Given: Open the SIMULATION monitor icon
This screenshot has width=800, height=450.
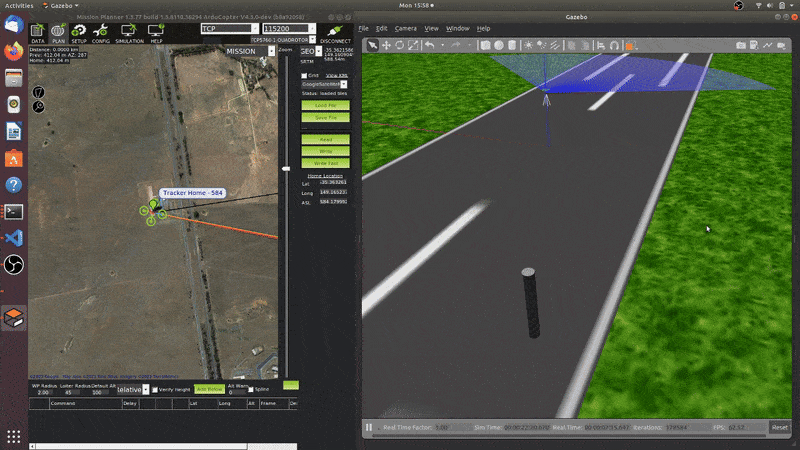Looking at the screenshot, I should pos(129,33).
